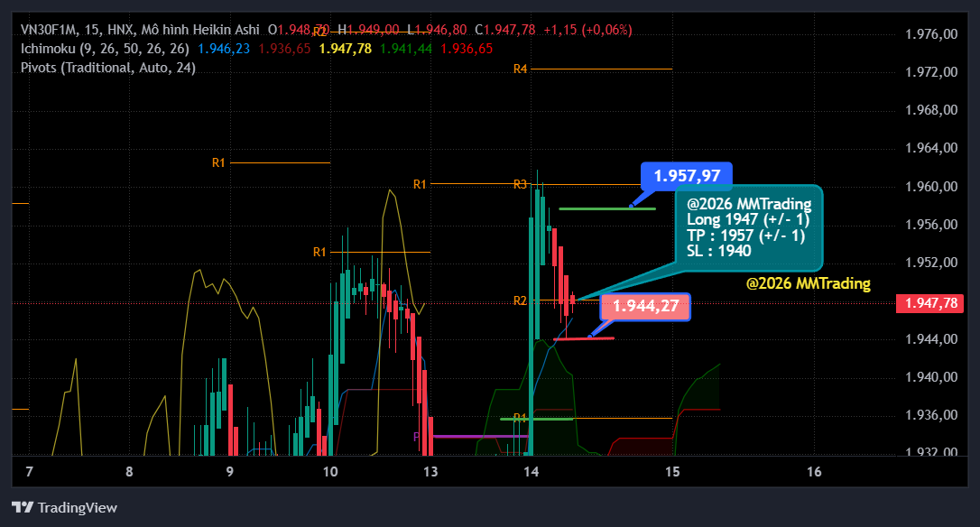Click the red current price label 1.947,78
The image size is (980, 527).
tap(930, 303)
